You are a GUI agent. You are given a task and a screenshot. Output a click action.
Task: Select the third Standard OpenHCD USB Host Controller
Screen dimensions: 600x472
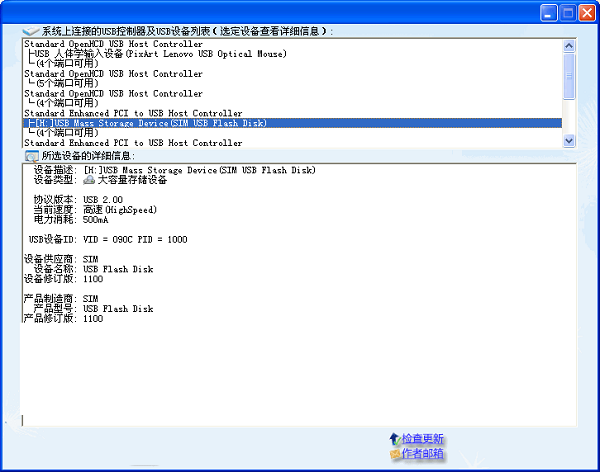(x=113, y=93)
